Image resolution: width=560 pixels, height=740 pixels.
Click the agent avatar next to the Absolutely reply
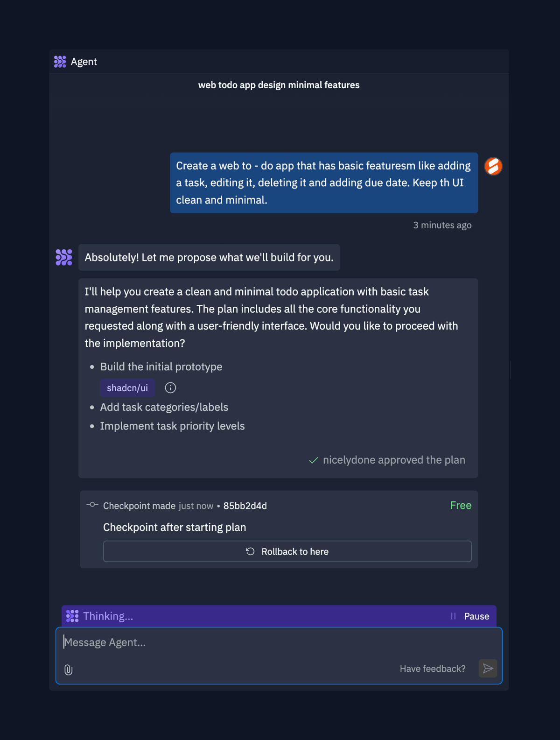point(63,257)
